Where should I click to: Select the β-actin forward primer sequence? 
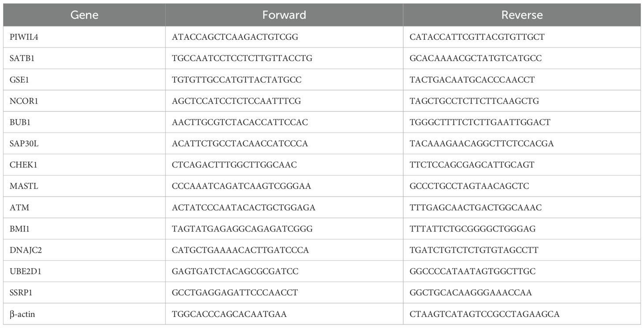pos(229,314)
